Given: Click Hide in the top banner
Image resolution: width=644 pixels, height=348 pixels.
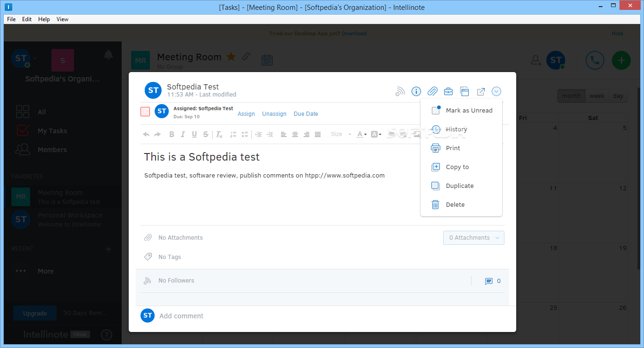Looking at the screenshot, I should tap(618, 33).
